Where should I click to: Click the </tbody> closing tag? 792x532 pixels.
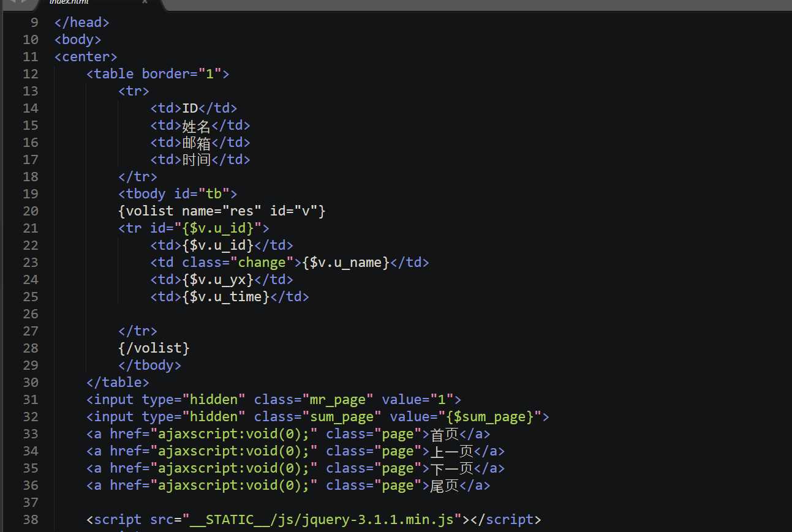click(149, 365)
